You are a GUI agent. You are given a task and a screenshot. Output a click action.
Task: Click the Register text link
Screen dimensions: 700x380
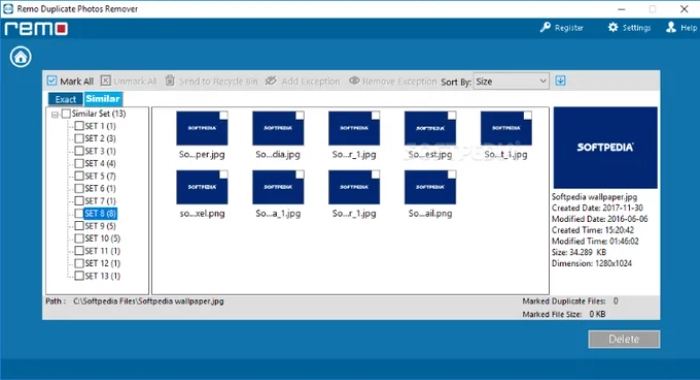569,28
